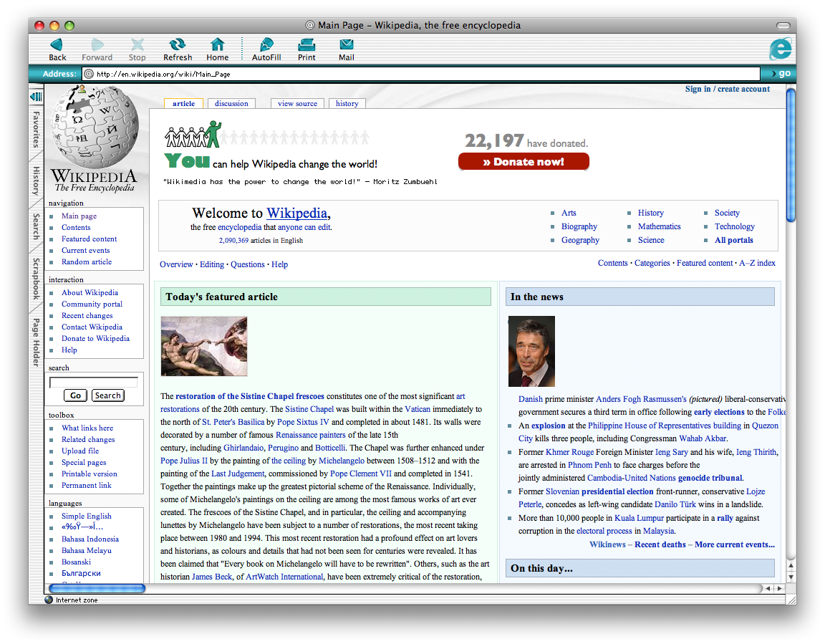
Task: Click the scroll right arrow
Action: click(x=779, y=588)
